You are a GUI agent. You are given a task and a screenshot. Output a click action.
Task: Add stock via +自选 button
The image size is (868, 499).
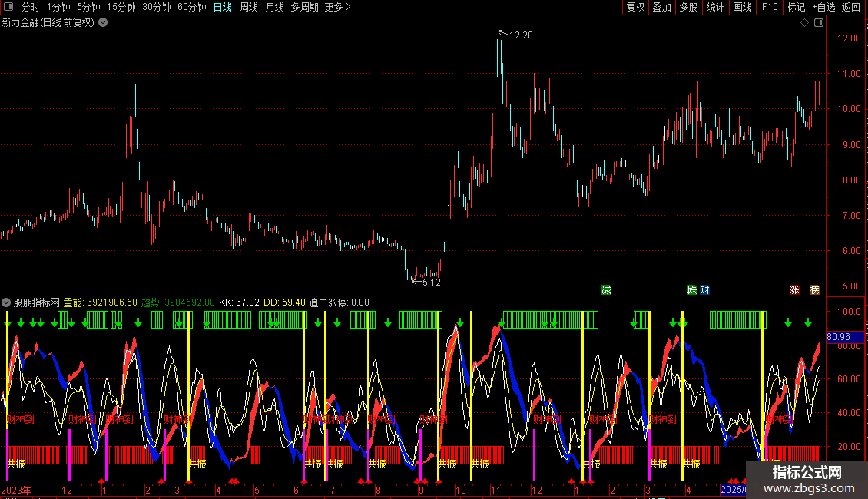pyautogui.click(x=823, y=7)
